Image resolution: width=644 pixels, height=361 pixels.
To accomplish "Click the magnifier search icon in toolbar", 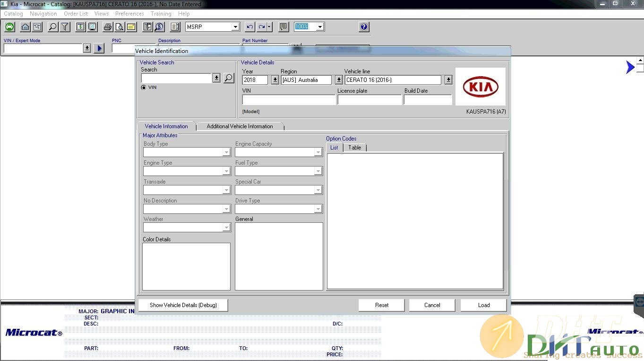I will click(x=53, y=27).
